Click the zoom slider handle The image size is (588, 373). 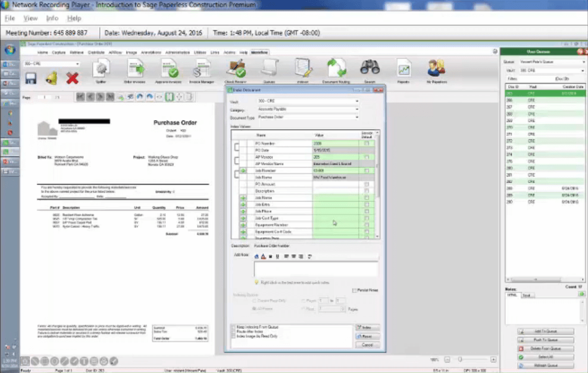[x=460, y=359]
